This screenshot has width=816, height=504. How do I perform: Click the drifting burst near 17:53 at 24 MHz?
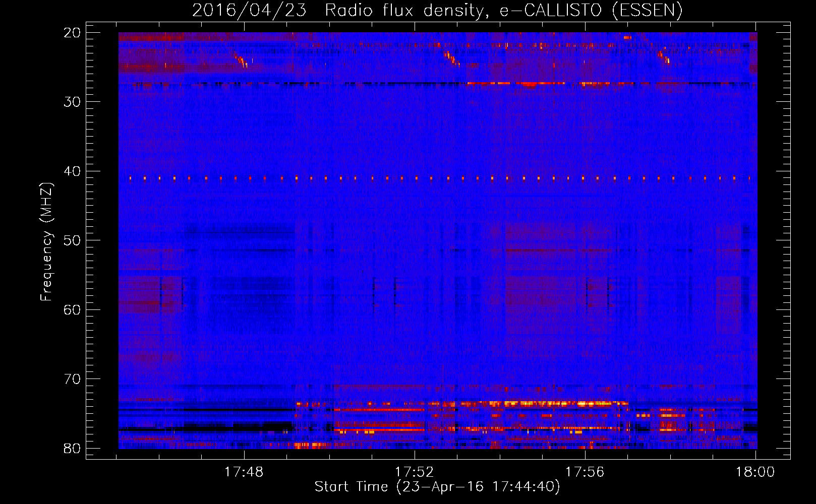point(452,58)
